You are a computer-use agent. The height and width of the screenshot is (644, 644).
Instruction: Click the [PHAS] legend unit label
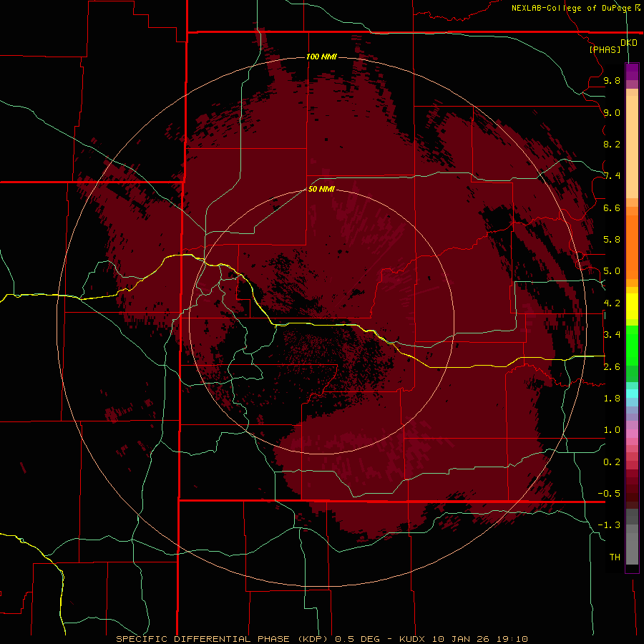coord(605,49)
